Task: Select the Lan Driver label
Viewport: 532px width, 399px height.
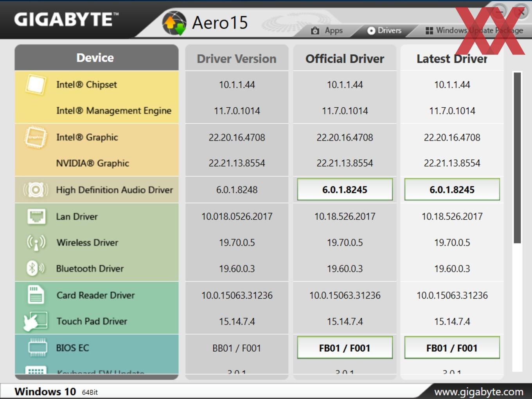Action: coord(77,216)
